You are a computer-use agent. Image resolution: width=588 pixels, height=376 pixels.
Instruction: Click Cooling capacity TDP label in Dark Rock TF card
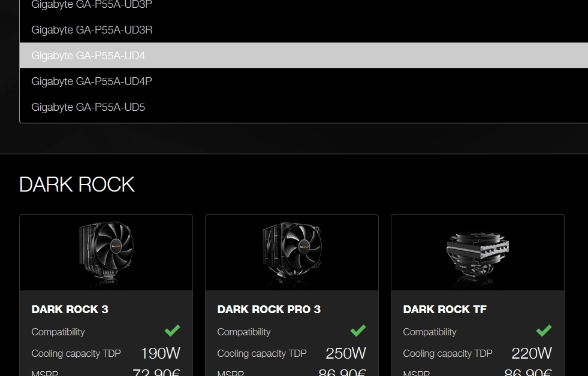pos(447,353)
